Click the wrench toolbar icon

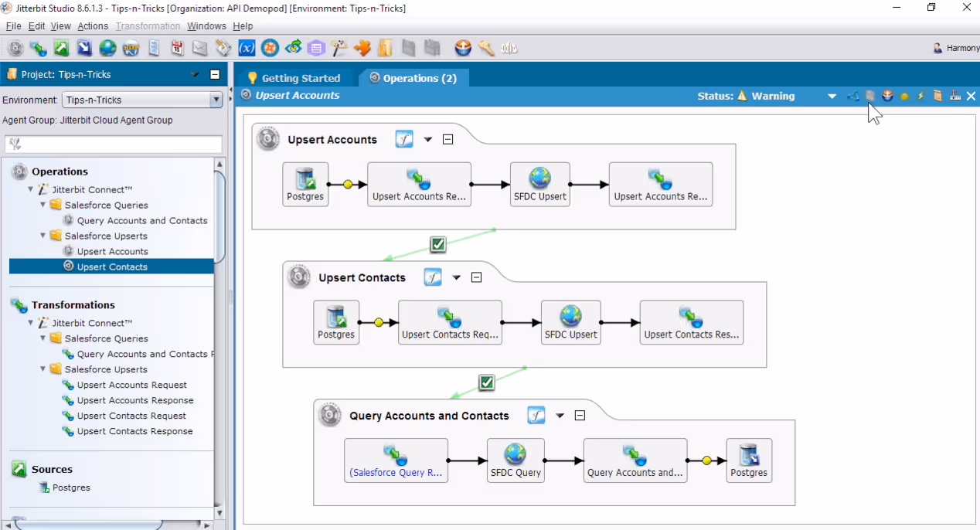pyautogui.click(x=486, y=48)
